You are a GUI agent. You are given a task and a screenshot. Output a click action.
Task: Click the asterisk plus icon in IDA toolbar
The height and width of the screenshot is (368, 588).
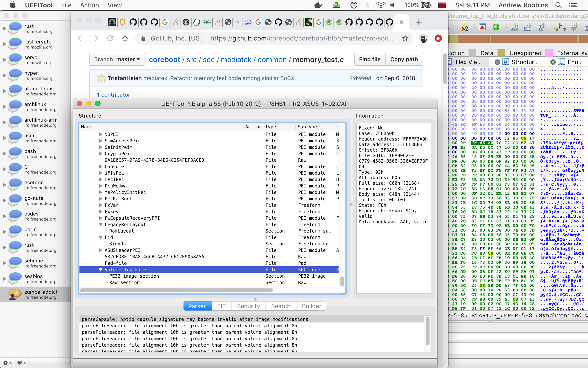click(x=574, y=28)
